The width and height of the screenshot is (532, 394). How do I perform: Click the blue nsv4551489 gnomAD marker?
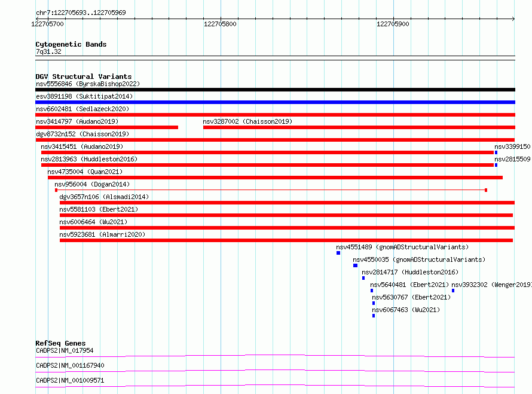click(x=338, y=253)
